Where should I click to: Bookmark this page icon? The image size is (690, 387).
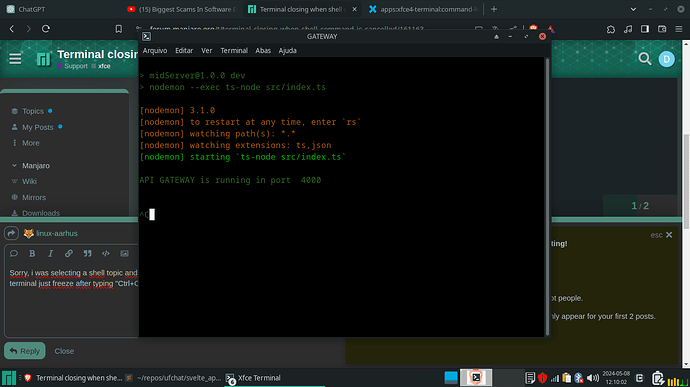[119, 29]
